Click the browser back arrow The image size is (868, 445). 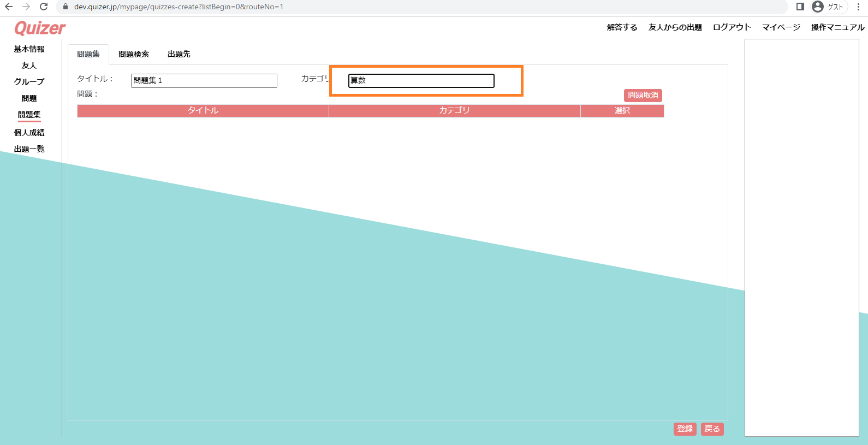click(x=9, y=7)
